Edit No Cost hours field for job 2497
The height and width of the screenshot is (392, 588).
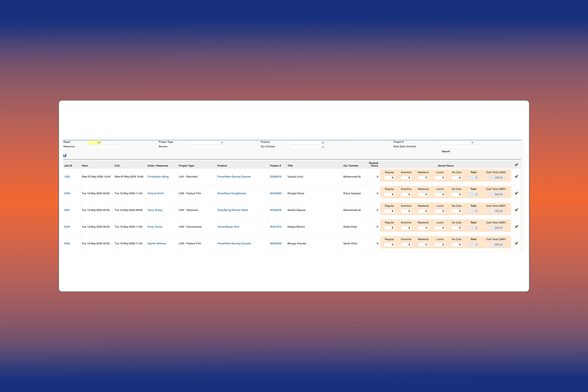pos(457,211)
